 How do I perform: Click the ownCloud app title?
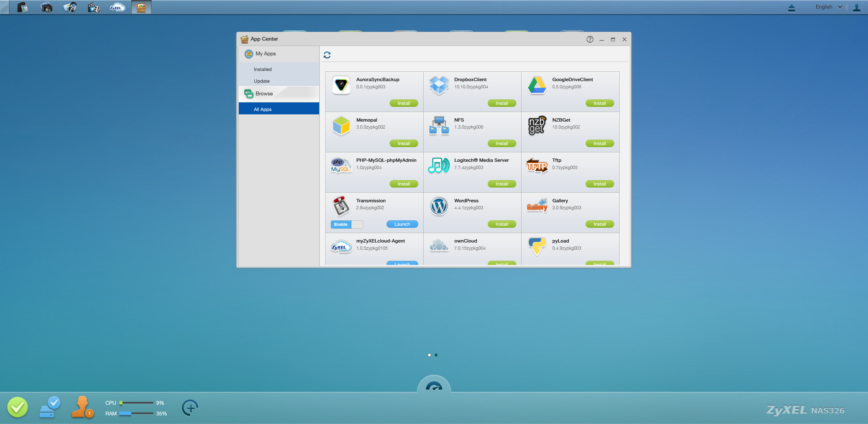pos(465,241)
